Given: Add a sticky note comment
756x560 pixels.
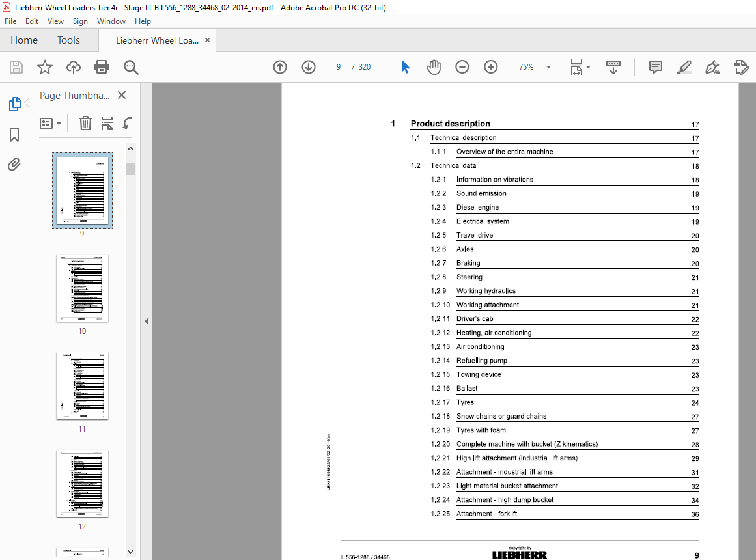Looking at the screenshot, I should (655, 67).
